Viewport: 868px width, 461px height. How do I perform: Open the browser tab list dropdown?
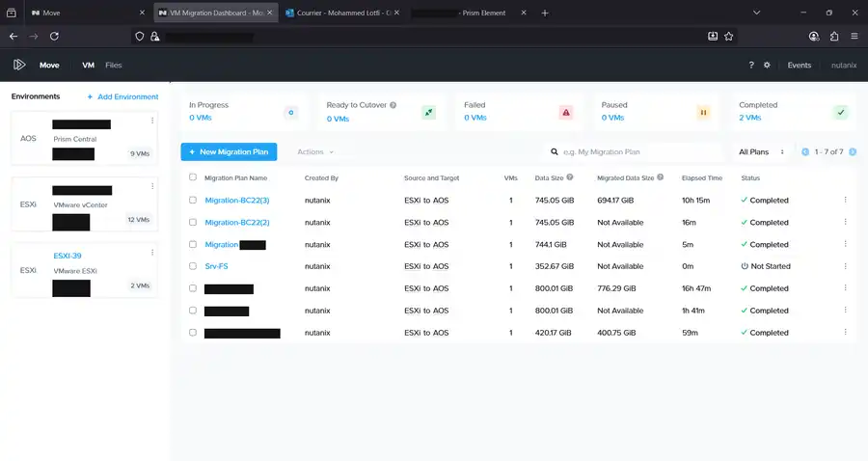(756, 13)
